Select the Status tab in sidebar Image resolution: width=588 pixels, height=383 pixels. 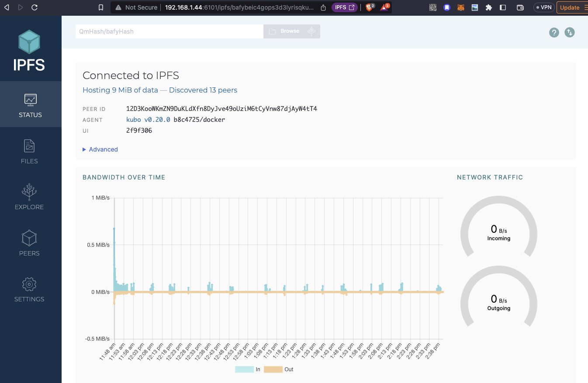(x=31, y=105)
